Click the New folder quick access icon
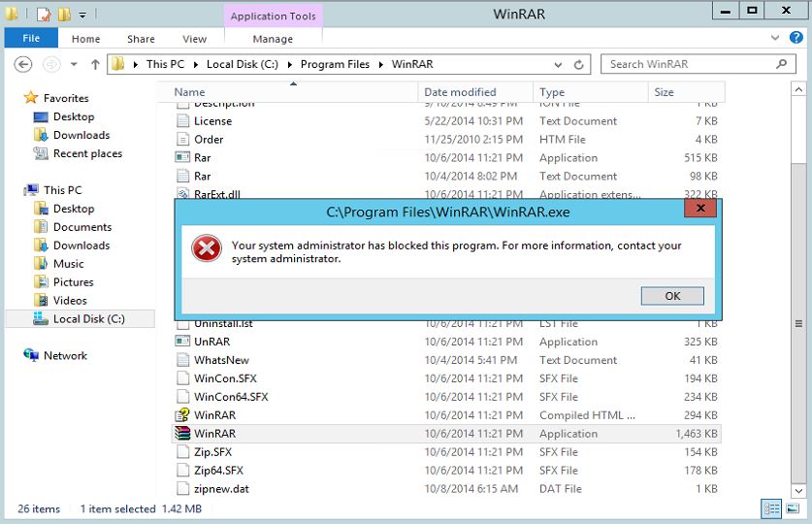Image resolution: width=812 pixels, height=524 pixels. click(x=64, y=14)
